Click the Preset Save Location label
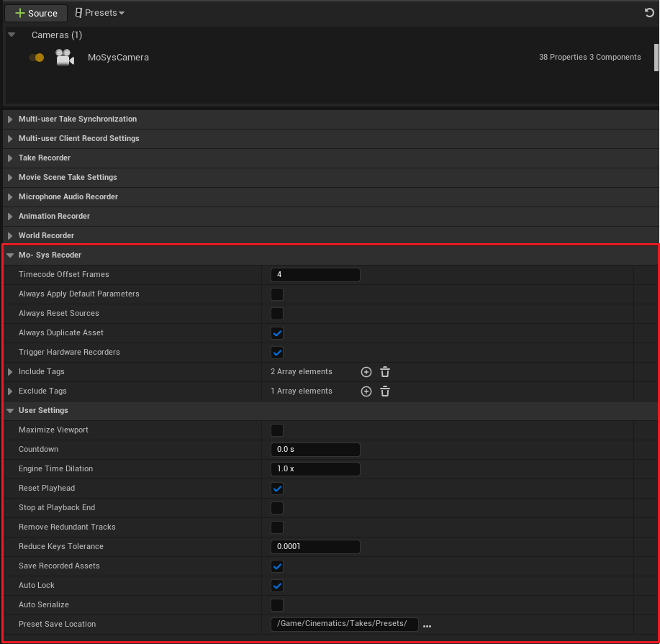Image resolution: width=660 pixels, height=644 pixels. 58,625
